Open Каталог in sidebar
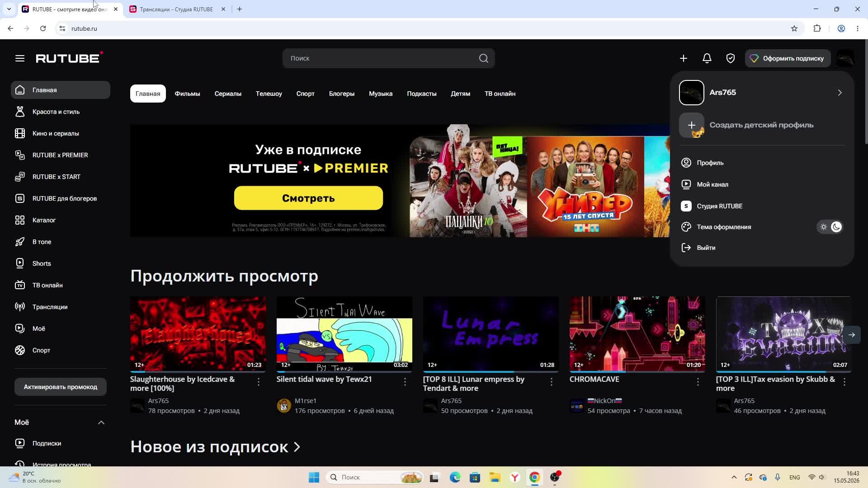 pyautogui.click(x=61, y=220)
